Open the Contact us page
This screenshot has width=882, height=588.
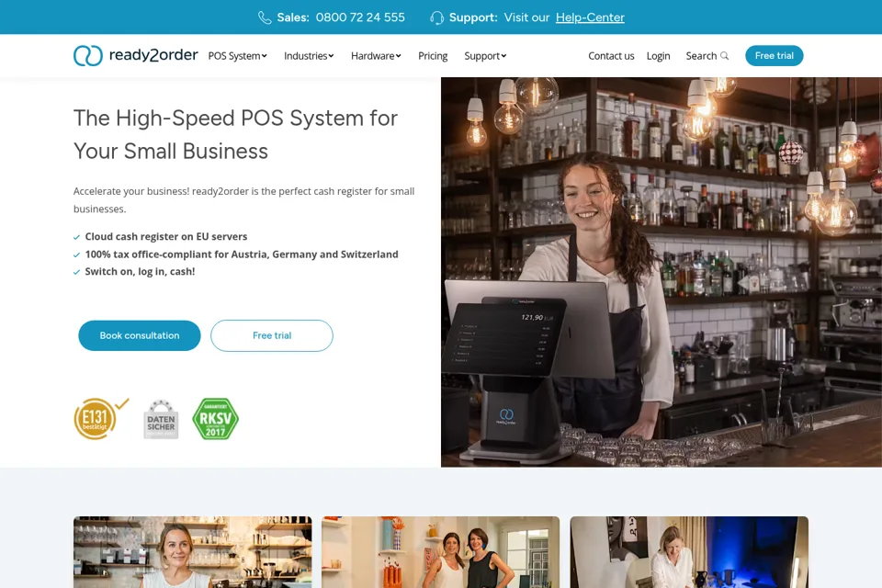pyautogui.click(x=611, y=56)
